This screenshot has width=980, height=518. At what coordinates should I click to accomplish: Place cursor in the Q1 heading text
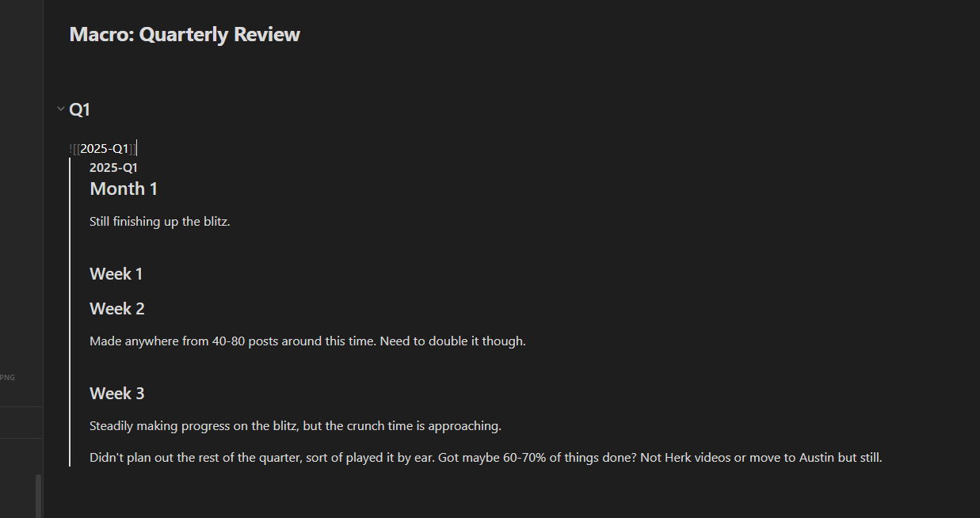pos(80,110)
